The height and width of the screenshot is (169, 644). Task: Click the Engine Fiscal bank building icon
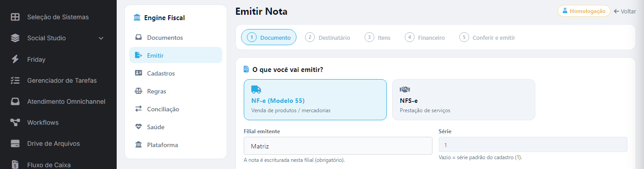tap(137, 18)
